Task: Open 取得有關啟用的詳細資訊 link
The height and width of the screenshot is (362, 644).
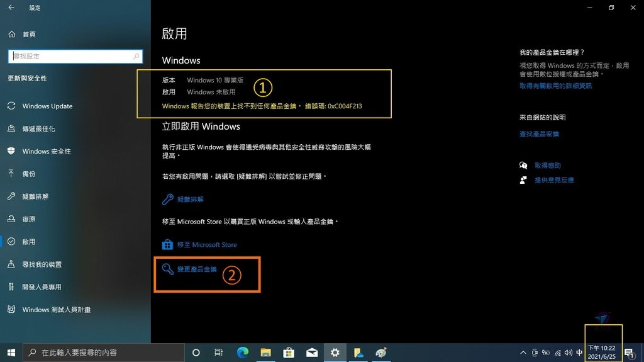Action: (556, 86)
